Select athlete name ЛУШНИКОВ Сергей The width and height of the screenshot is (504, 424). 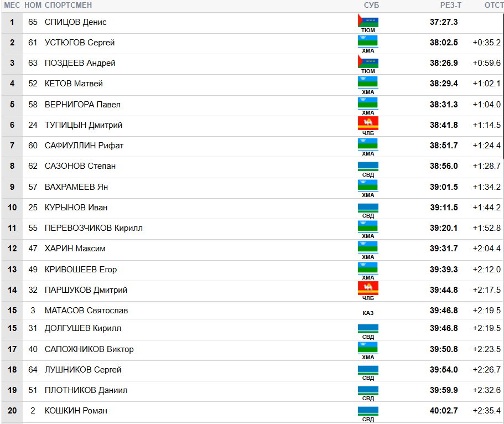[x=83, y=370]
